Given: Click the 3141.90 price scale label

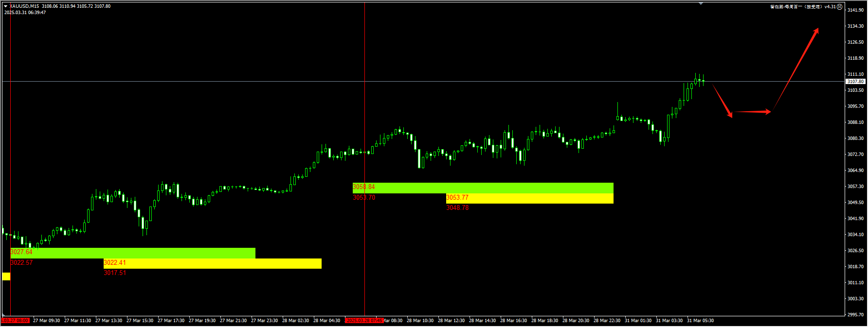Looking at the screenshot, I should click(x=855, y=10).
